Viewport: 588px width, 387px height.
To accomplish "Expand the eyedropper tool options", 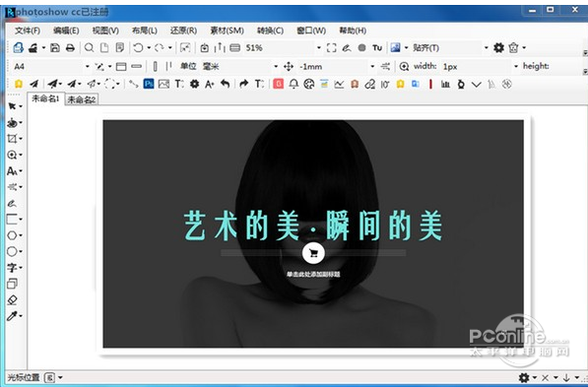I will (21, 316).
